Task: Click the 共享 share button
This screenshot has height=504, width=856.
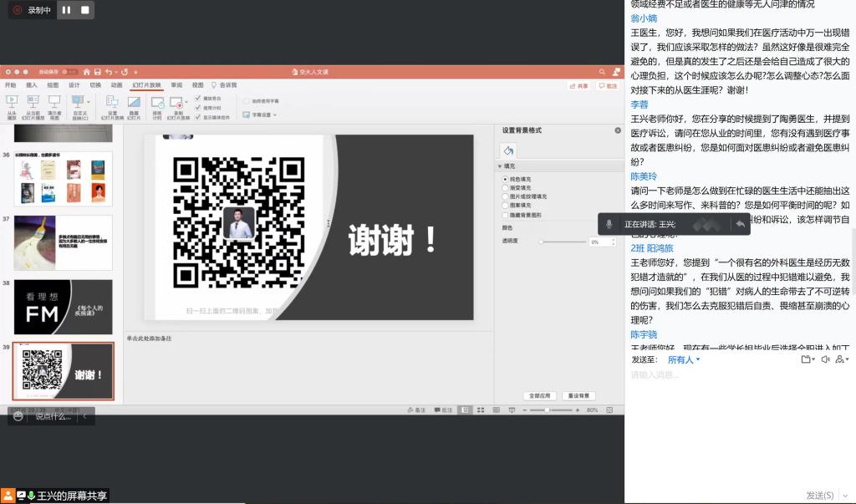Action: (x=578, y=86)
